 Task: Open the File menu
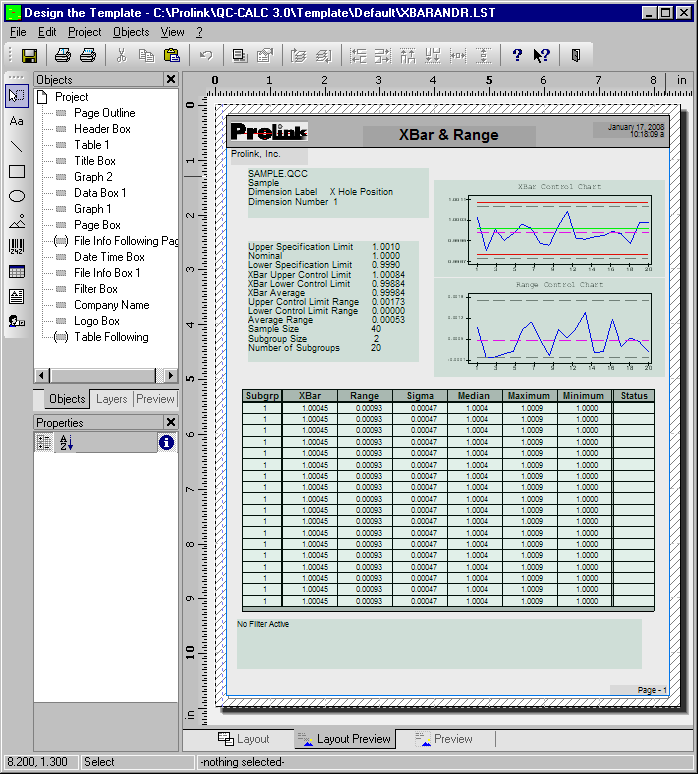tap(18, 32)
